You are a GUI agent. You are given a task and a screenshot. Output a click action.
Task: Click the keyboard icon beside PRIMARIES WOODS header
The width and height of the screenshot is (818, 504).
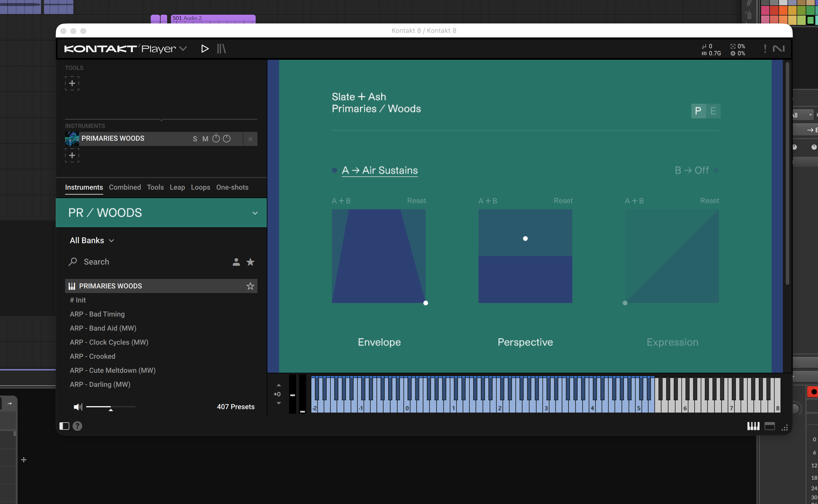pyautogui.click(x=72, y=286)
